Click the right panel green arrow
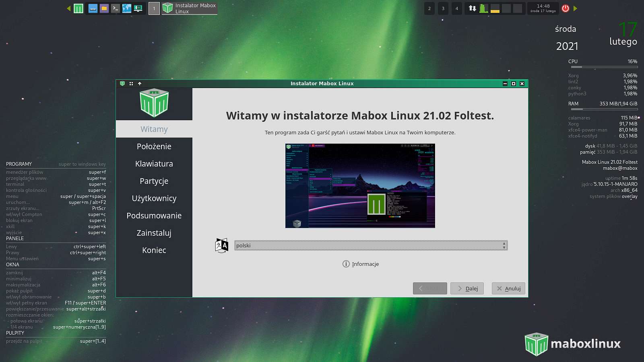This screenshot has width=644, height=362. [x=575, y=8]
